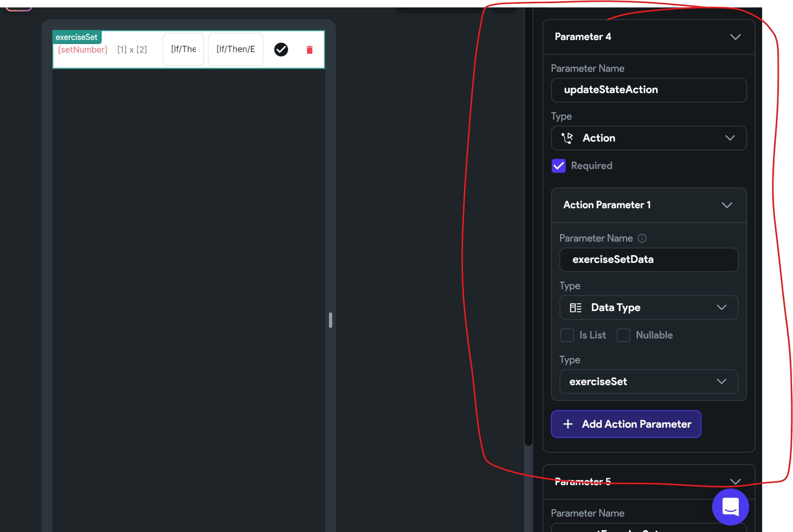Click the Action type branch icon

click(x=567, y=138)
